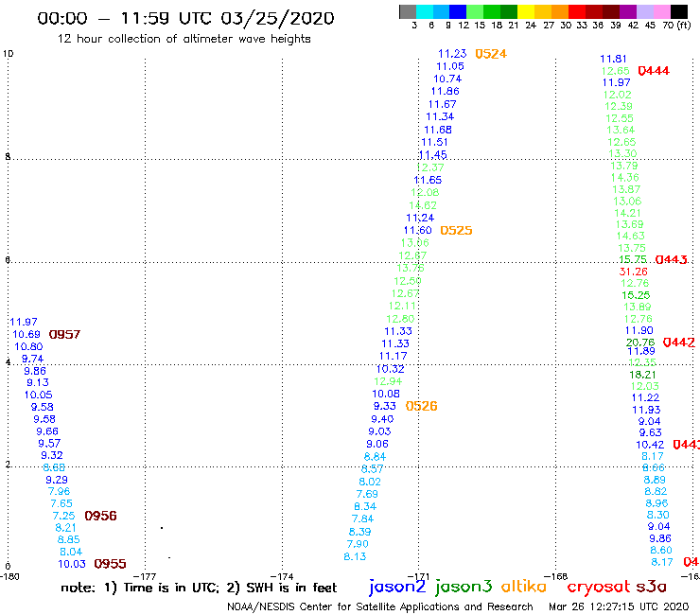Click the -174 longitude axis label
This screenshot has height=615, width=700.
pyautogui.click(x=282, y=576)
